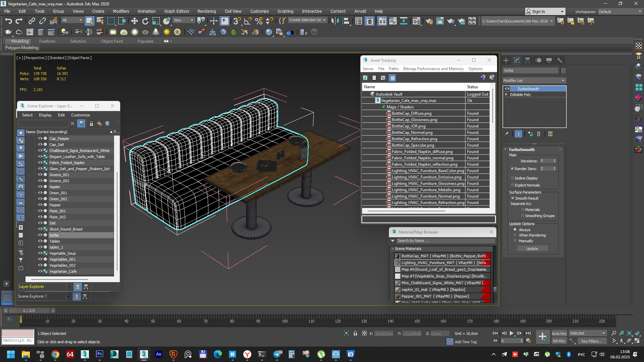Open Google Chrome from the taskbar
Viewport: 644px width, 362px height.
pyautogui.click(x=55, y=354)
